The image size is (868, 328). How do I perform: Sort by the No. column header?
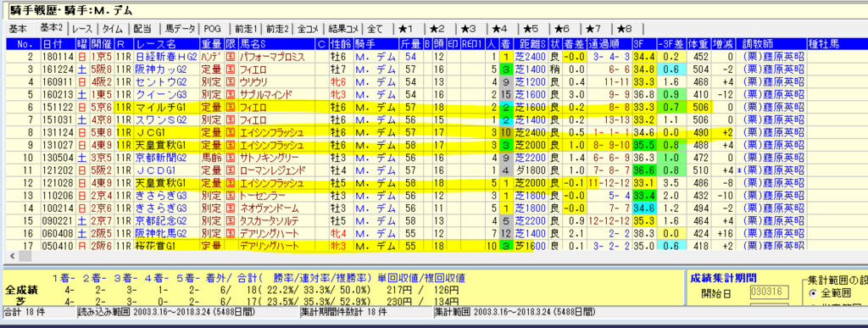coord(22,44)
